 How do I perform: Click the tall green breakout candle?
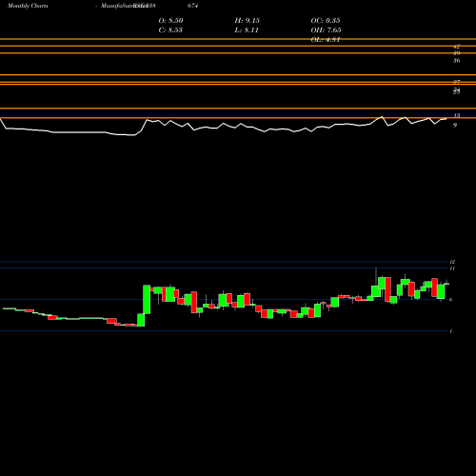coord(147,300)
